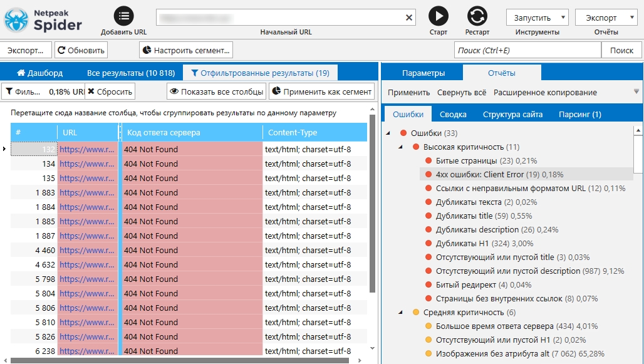Open the Запустить tools dropdown
The image size is (644, 364).
point(537,18)
